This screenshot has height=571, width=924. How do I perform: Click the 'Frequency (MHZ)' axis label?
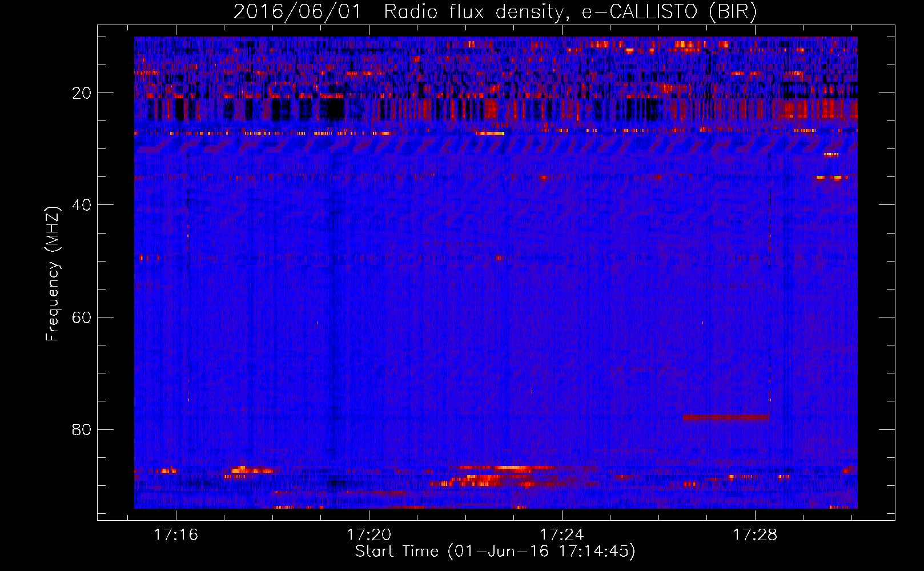[x=53, y=274]
